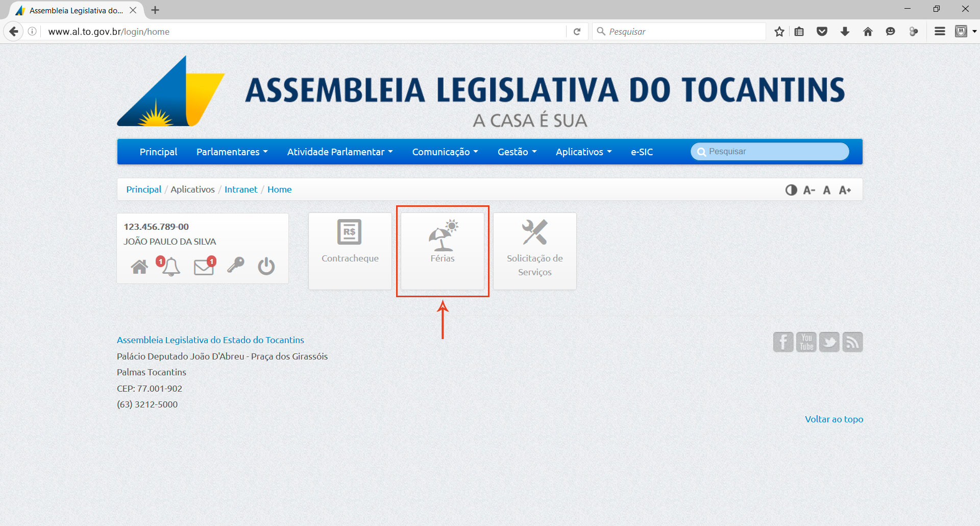
Task: Bookmark this page with star icon
Action: [x=779, y=32]
